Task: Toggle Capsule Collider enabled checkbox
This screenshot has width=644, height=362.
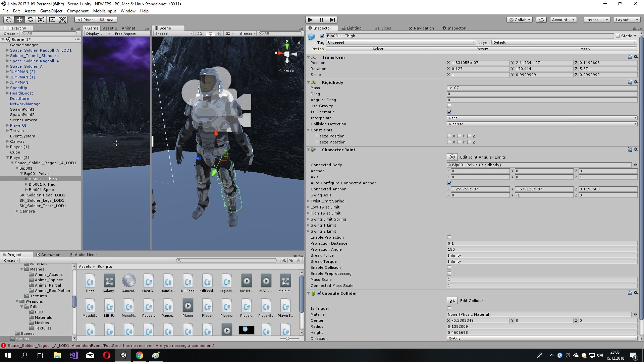Action: [x=319, y=293]
